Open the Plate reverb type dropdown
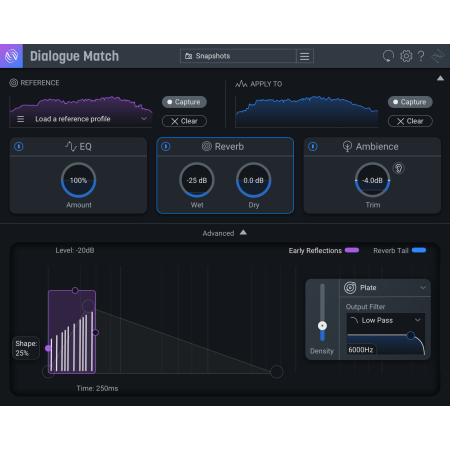 385,288
